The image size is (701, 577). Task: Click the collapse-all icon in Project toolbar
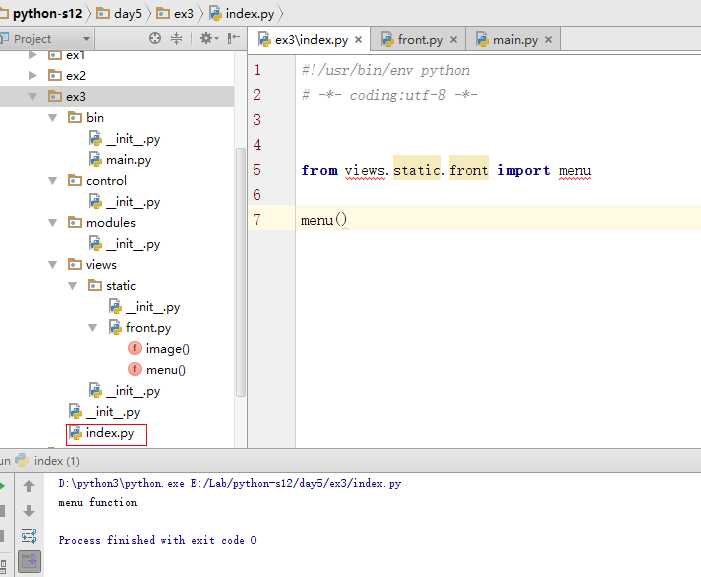coord(177,38)
